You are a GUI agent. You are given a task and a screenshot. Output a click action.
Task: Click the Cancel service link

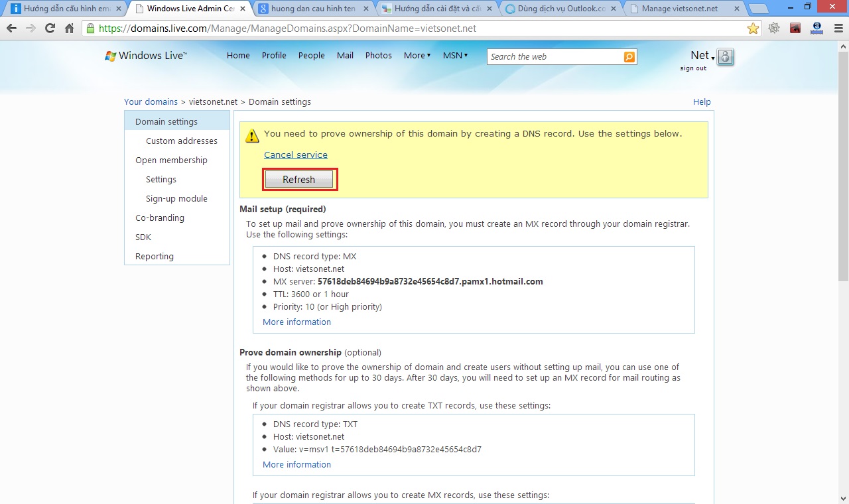pos(296,155)
